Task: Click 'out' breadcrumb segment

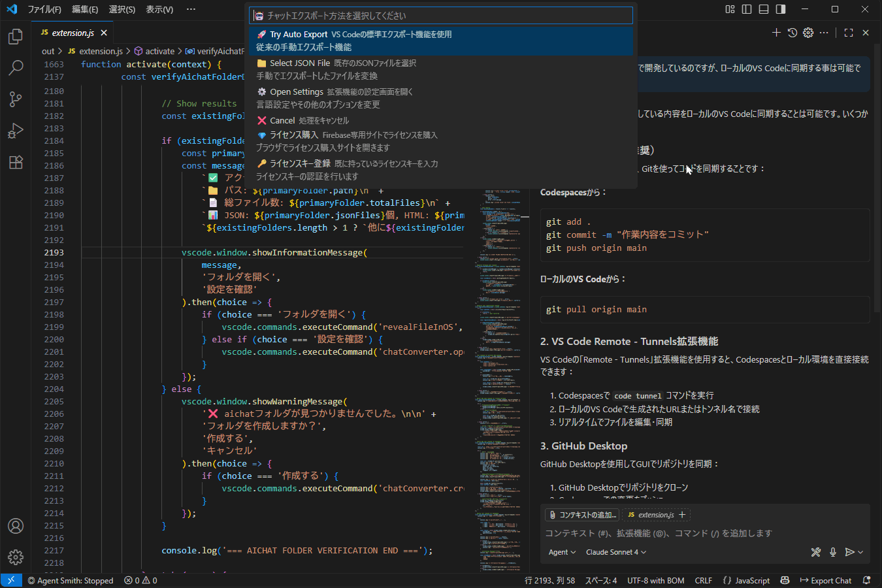Action: (48, 51)
